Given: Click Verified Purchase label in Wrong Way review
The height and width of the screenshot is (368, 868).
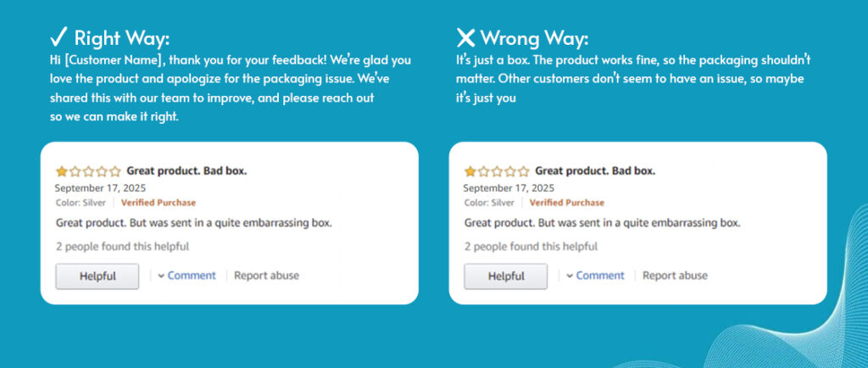Looking at the screenshot, I should click(566, 203).
